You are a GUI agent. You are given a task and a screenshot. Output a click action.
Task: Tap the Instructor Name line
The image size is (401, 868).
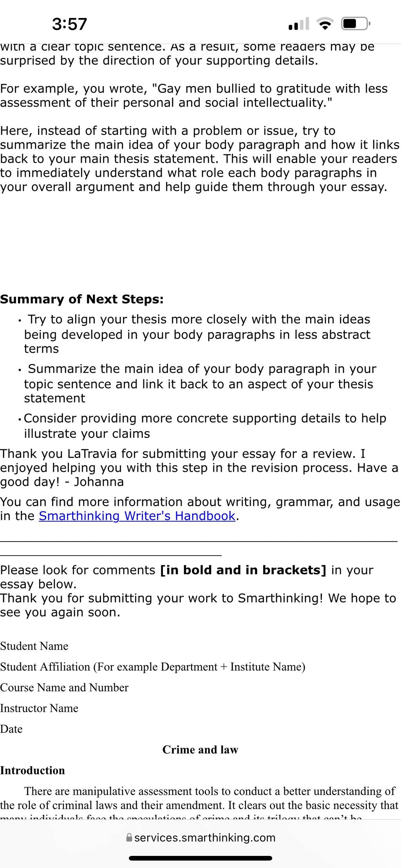39,708
